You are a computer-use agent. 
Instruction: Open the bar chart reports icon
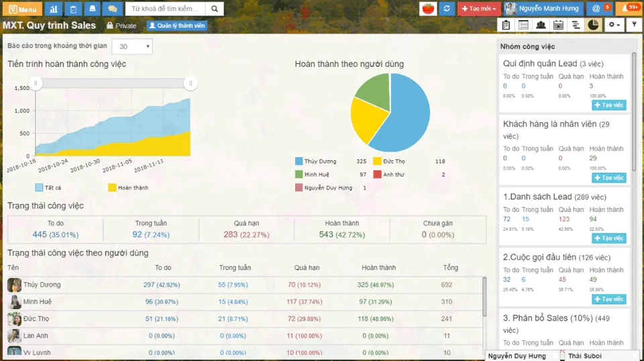[x=54, y=9]
